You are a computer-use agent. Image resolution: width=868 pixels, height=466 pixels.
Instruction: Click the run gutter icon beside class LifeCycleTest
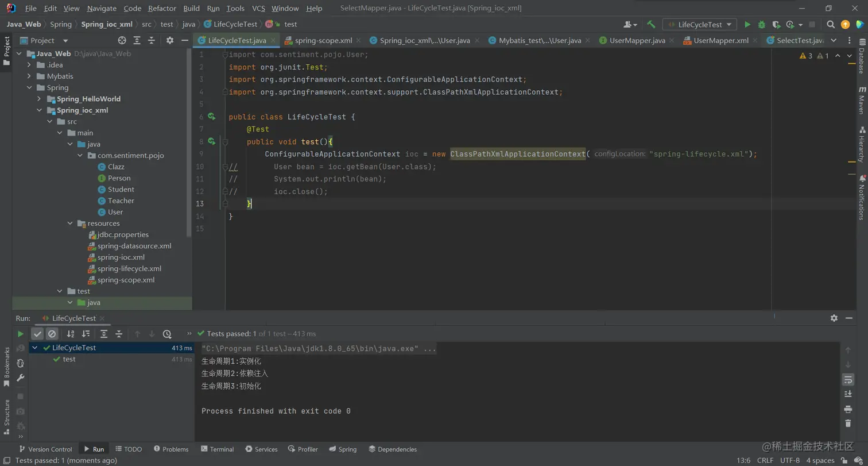click(x=211, y=117)
